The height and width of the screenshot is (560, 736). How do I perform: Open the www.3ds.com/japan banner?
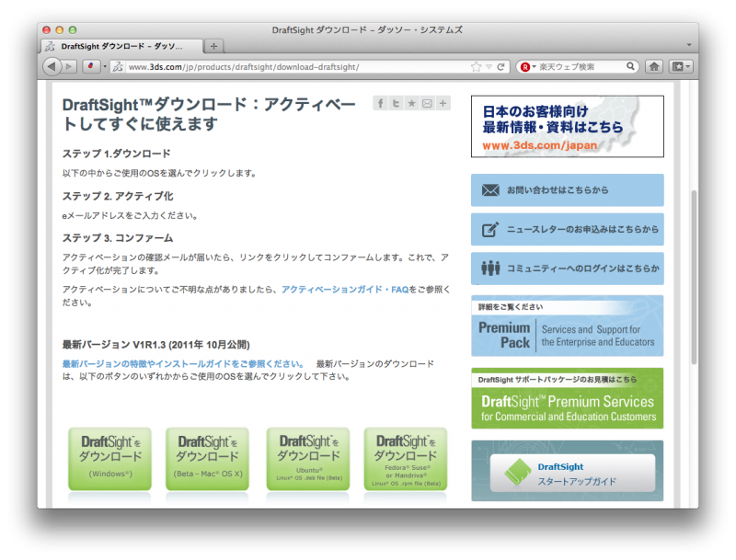point(568,127)
